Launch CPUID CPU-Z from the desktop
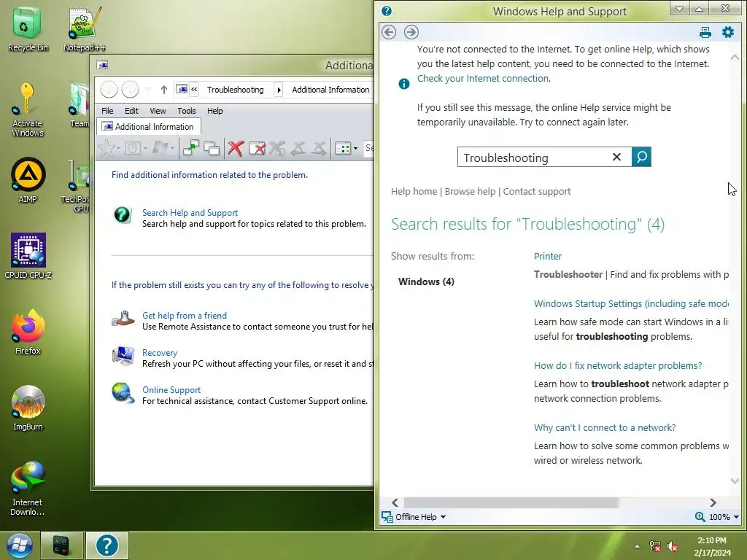 click(x=28, y=256)
